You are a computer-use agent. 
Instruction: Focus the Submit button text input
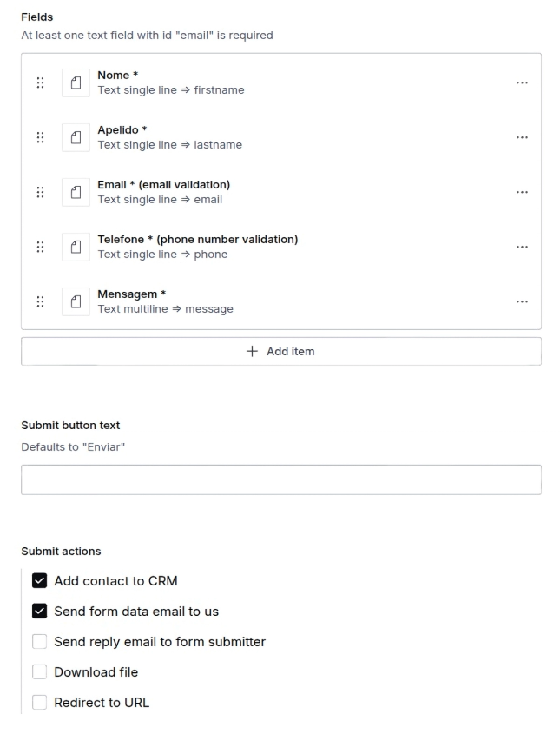[280, 479]
